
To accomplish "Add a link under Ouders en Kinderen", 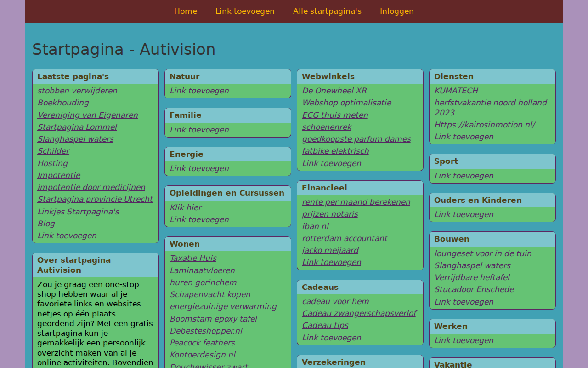I will coord(464,214).
